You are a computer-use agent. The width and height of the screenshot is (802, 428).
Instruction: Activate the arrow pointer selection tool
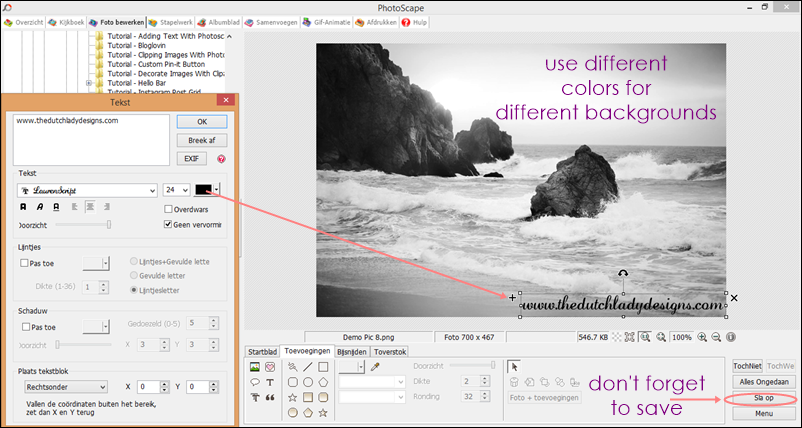(x=515, y=367)
